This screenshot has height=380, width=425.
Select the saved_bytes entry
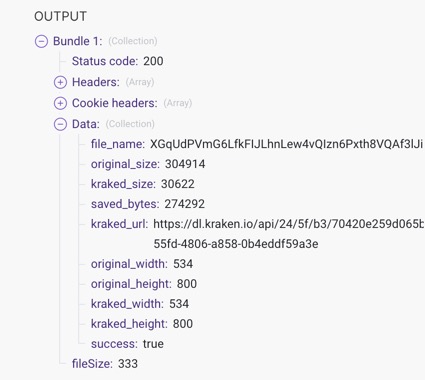(148, 204)
